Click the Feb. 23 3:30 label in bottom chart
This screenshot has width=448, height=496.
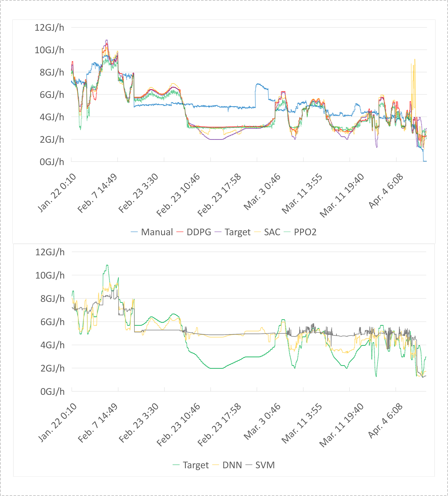139,423
